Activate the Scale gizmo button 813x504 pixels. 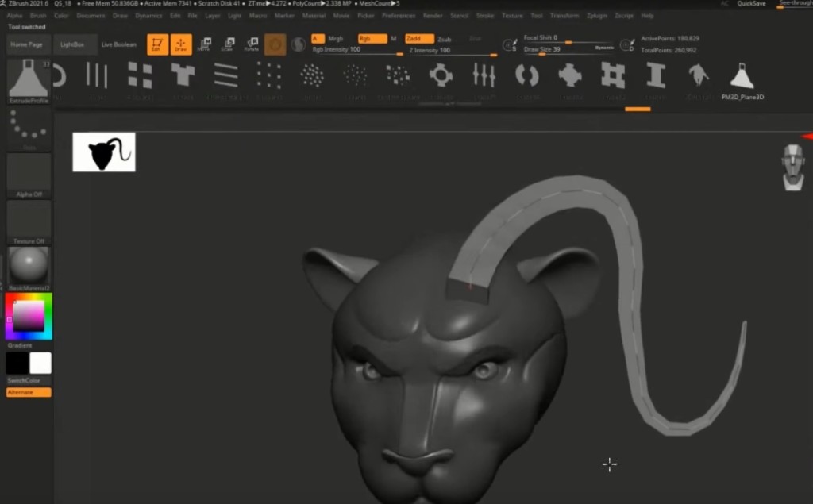click(x=227, y=44)
